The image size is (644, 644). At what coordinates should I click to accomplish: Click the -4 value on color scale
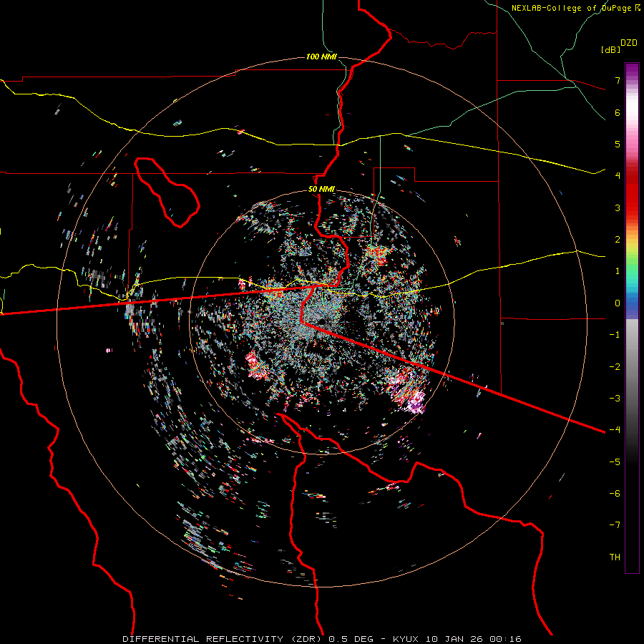(x=615, y=429)
